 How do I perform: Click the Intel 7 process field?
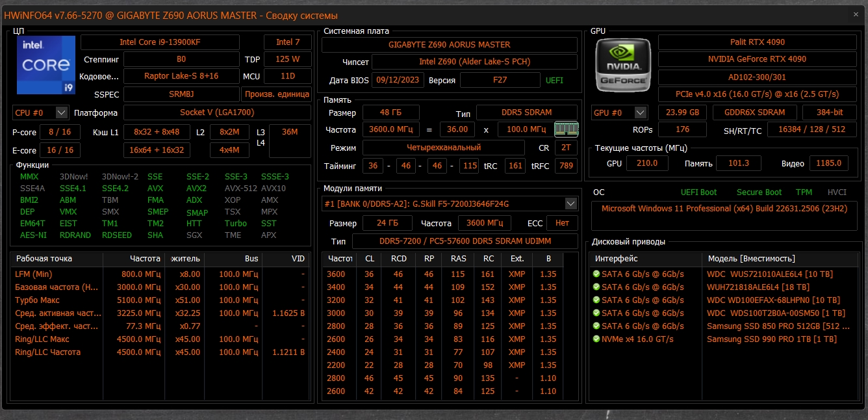click(288, 42)
